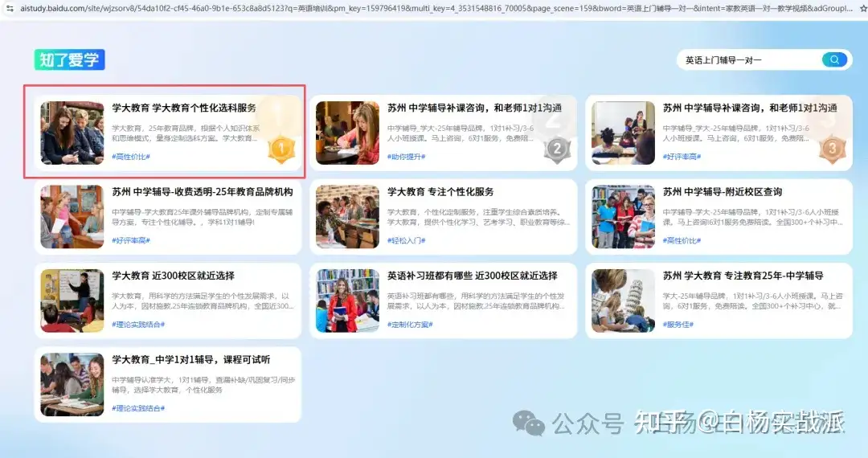
Task: Click the #服务佳# tag
Action: [x=678, y=324]
